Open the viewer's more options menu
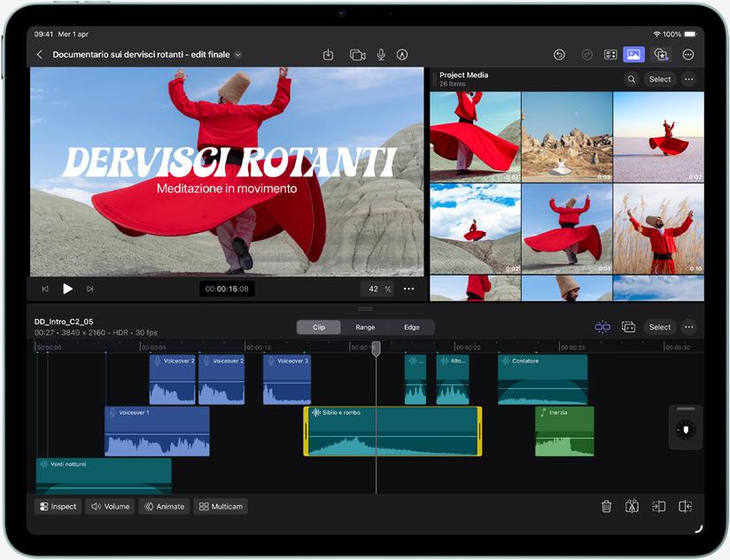Viewport: 730px width, 560px height. point(408,288)
